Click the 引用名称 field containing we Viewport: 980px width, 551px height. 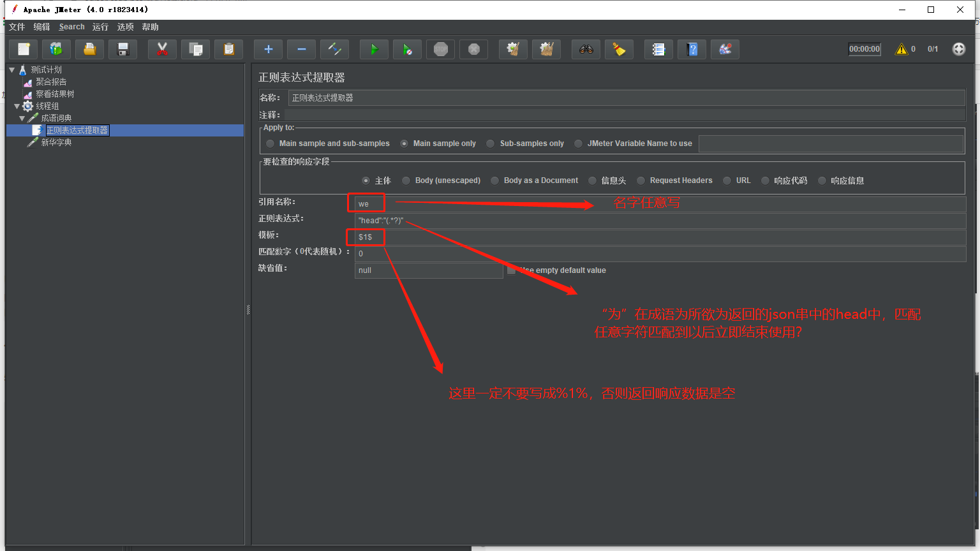(x=660, y=204)
